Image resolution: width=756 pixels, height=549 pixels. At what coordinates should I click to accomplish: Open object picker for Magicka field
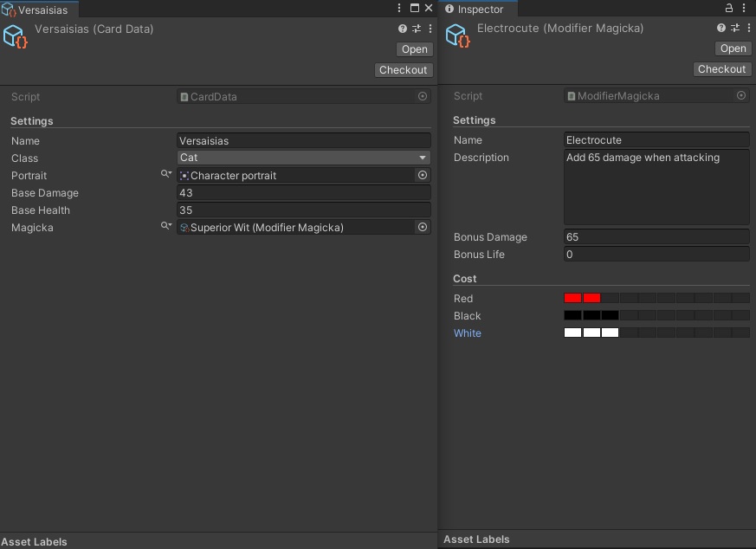(x=423, y=228)
